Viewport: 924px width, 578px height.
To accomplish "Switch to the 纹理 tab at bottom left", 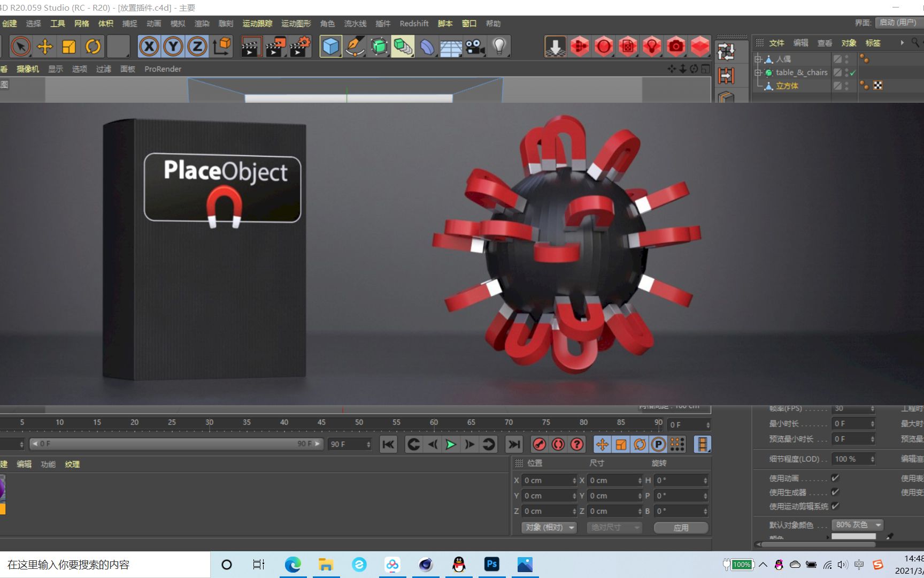I will pos(72,464).
